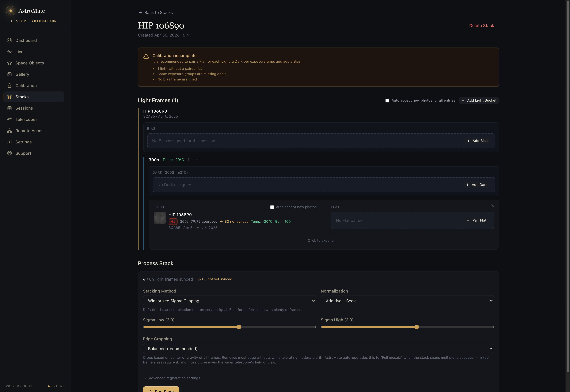Open the Sessions page
Viewport: 570px width, 392px height.
click(34, 108)
